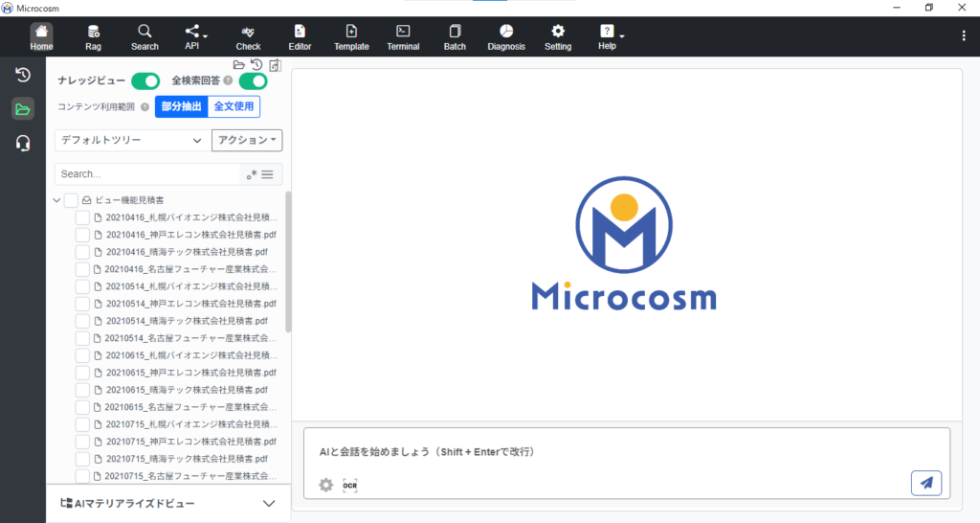Show the history clock in the left sidebar
Viewport: 980px width, 523px height.
(23, 75)
